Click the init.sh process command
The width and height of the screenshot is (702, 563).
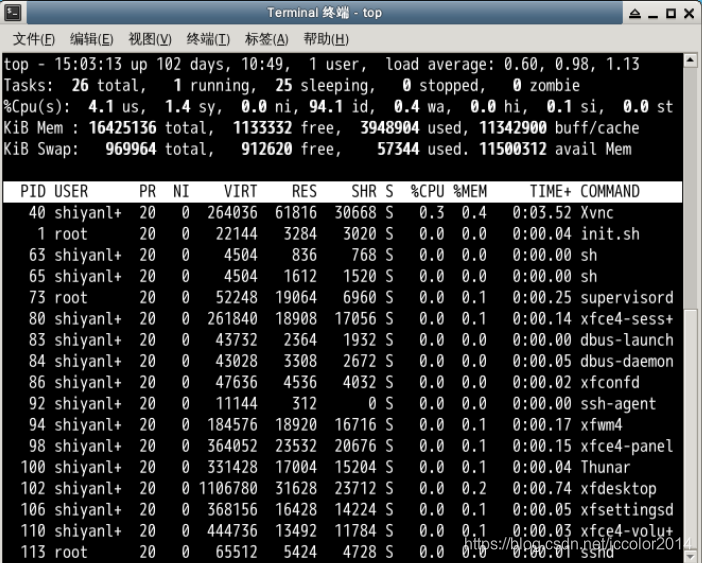(610, 234)
